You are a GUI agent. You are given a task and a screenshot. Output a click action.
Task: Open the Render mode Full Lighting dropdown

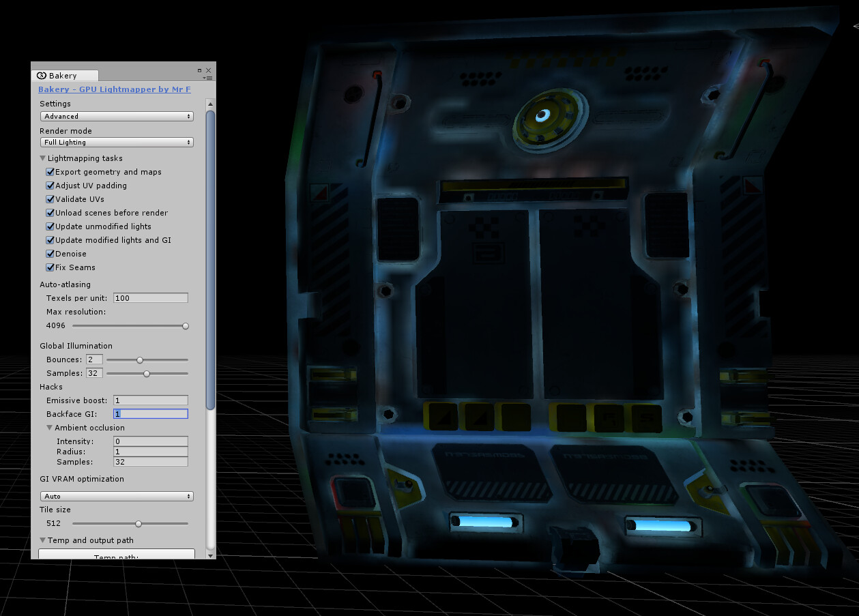tap(116, 142)
